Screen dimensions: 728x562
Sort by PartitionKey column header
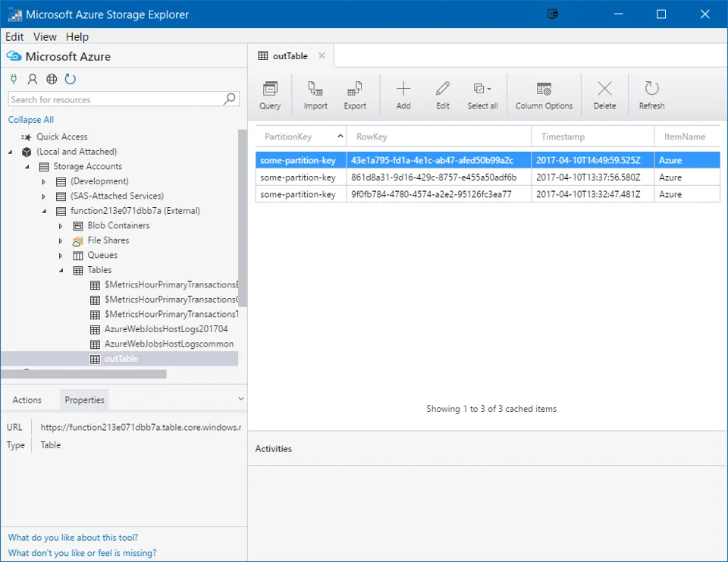pyautogui.click(x=301, y=137)
